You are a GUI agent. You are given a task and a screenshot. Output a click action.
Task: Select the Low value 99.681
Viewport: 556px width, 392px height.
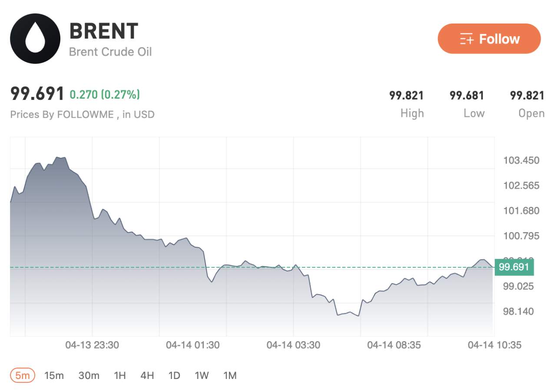467,95
